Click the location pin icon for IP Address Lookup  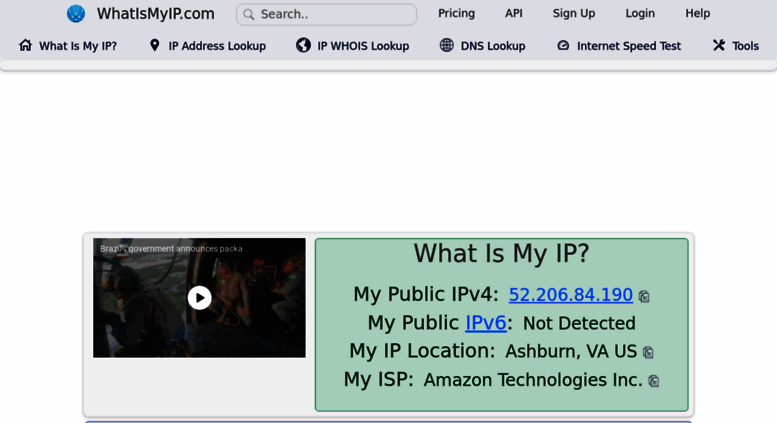pos(155,46)
